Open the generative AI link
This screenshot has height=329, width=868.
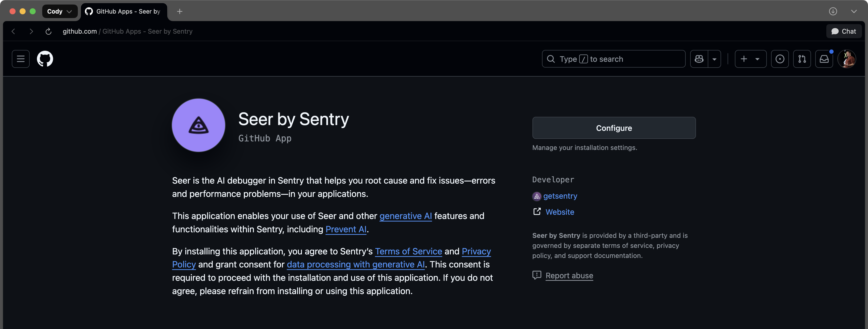(x=405, y=216)
